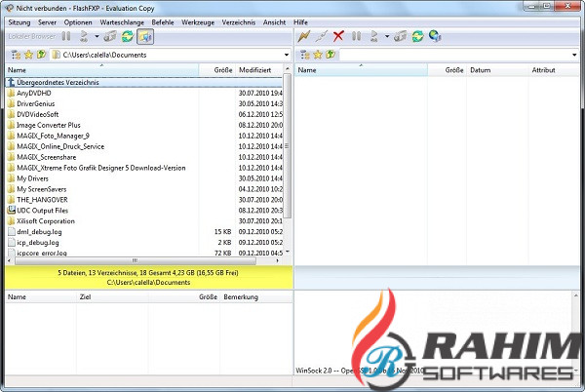Open the left pane transfer dropdown arrow
Screen dimensions: 585x392
(x=97, y=36)
